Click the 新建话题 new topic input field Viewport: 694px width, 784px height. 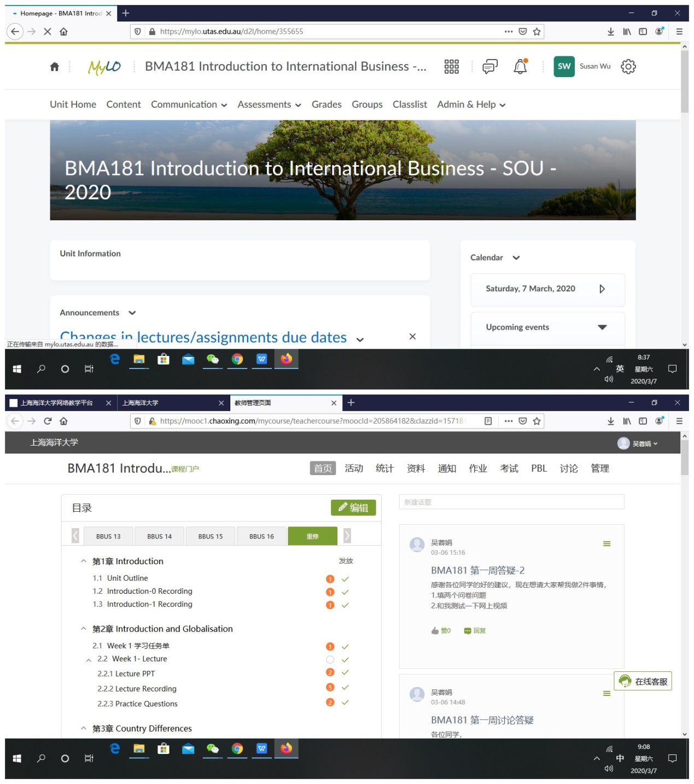click(x=511, y=502)
